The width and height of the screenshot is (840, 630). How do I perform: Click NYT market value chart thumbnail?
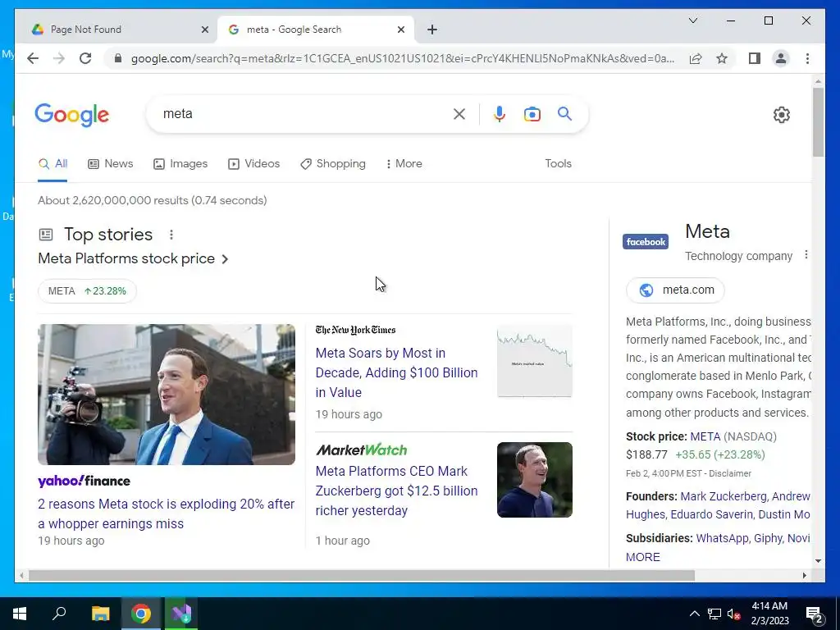[x=535, y=361]
